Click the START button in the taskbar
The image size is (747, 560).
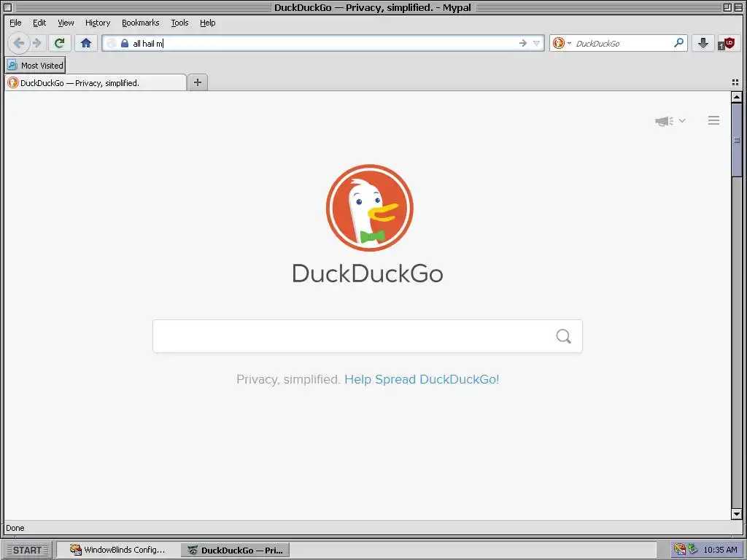(x=27, y=550)
